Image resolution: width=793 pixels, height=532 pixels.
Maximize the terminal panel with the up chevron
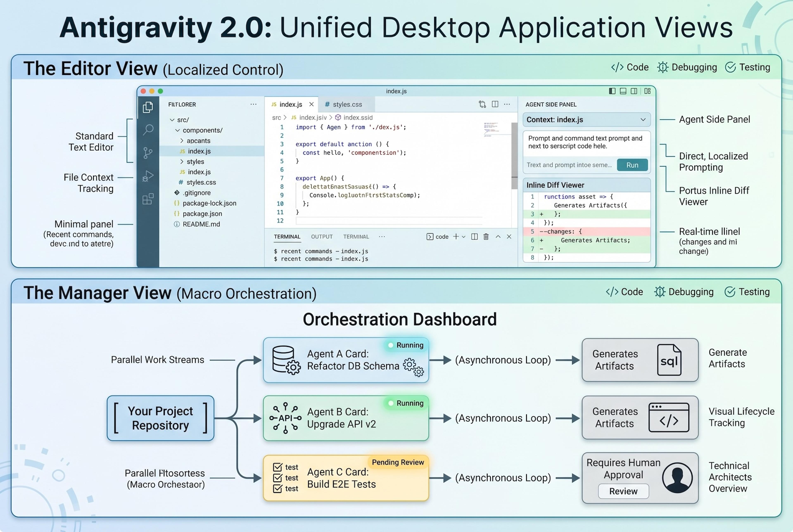(498, 237)
